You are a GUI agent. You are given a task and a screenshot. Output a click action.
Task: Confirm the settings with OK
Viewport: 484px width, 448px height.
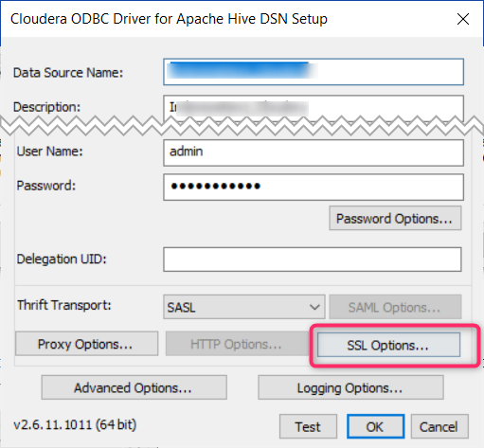coord(375,426)
